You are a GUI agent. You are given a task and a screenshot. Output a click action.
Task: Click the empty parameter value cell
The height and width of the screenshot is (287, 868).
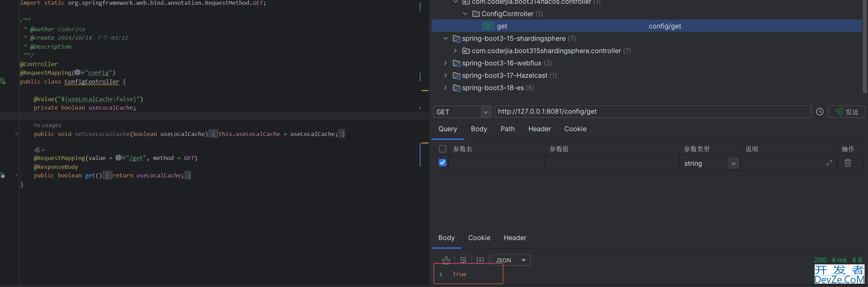[612, 163]
